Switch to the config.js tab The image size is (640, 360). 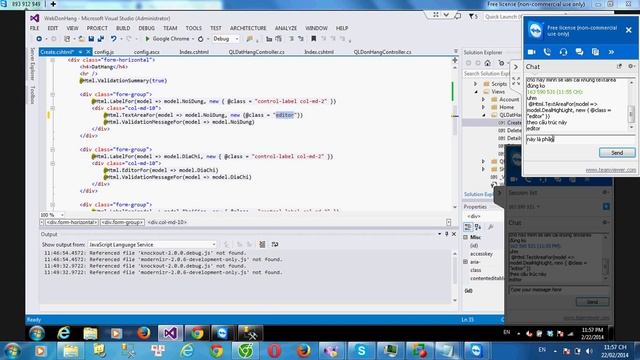click(104, 52)
